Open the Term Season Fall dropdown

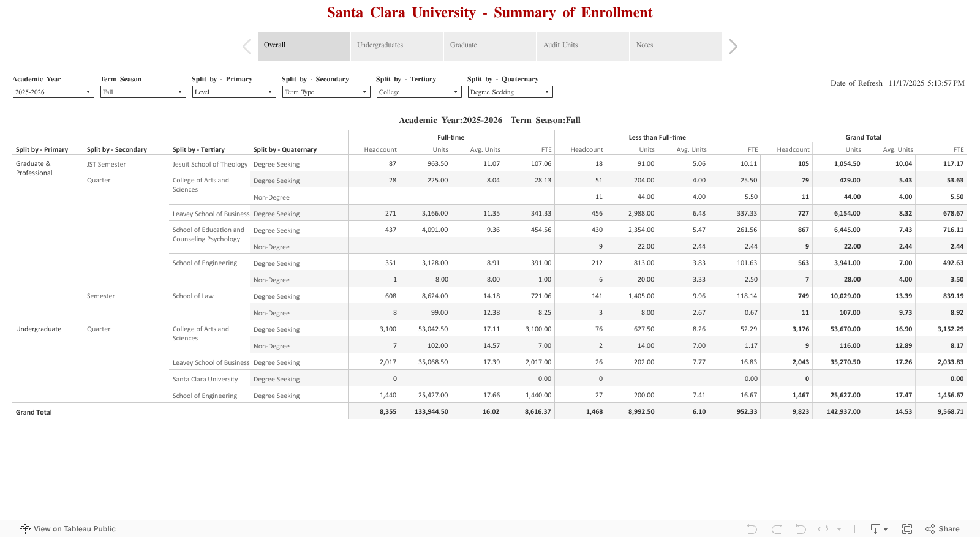[x=143, y=92]
